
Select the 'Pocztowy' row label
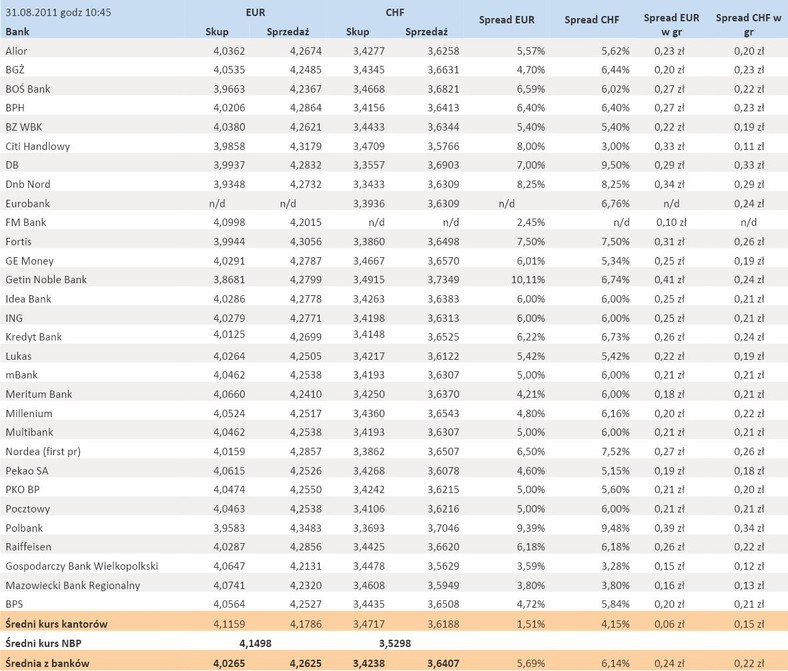point(28,509)
